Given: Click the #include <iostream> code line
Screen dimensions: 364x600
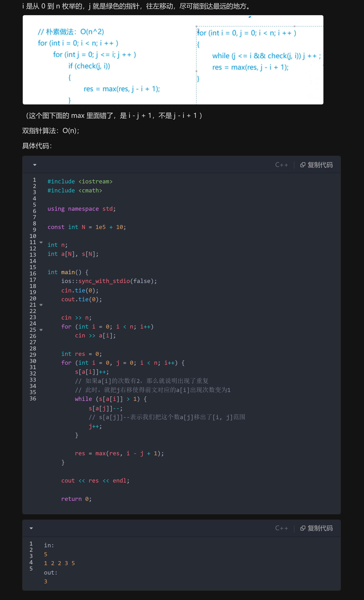Looking at the screenshot, I should [x=80, y=181].
